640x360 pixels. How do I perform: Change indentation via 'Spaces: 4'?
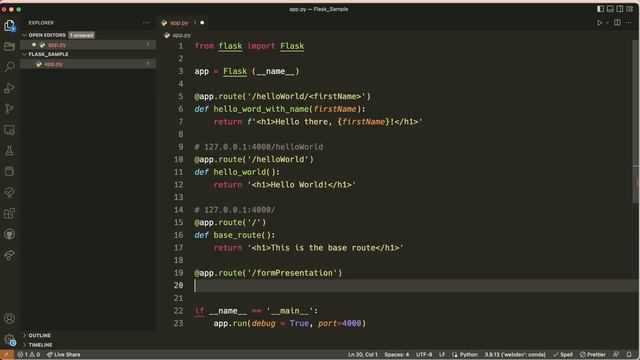click(x=397, y=355)
